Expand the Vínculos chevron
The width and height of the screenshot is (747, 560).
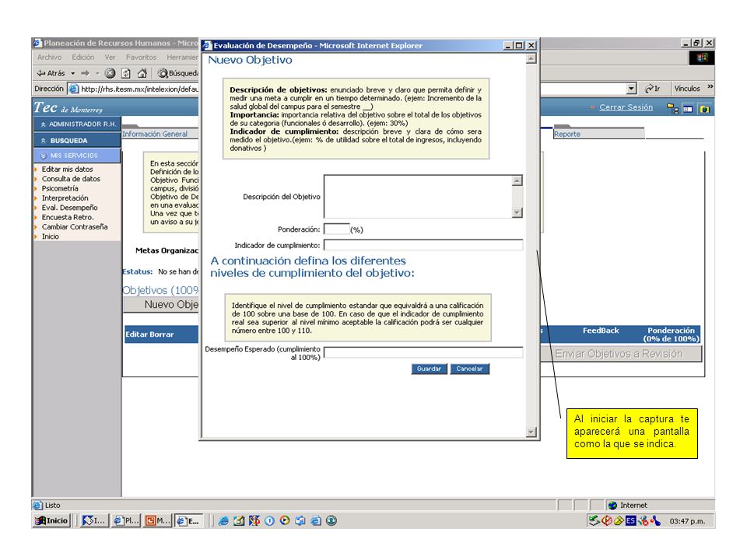coord(710,86)
